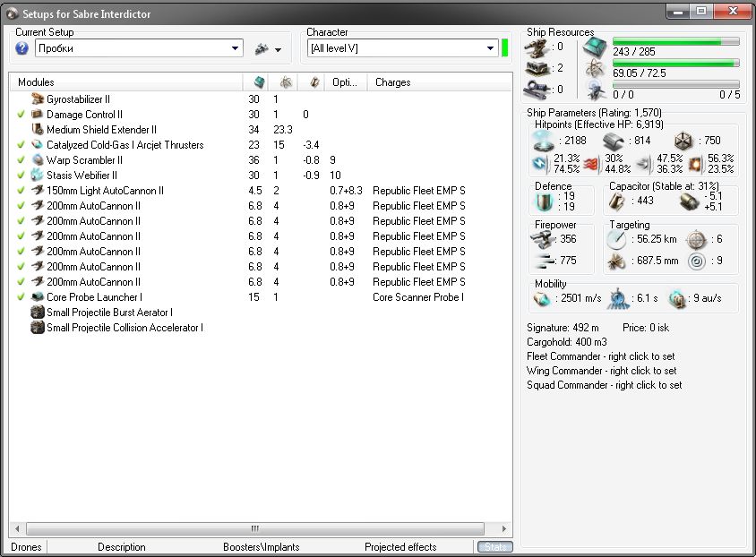756x557 pixels.
Task: Open the Boosters\Implants tab
Action: [262, 547]
